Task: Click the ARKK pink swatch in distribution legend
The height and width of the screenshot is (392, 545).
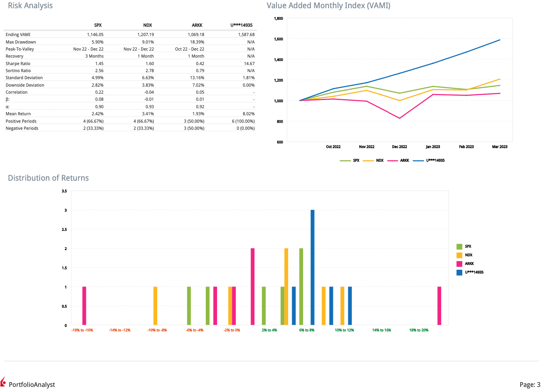Action: [x=459, y=264]
